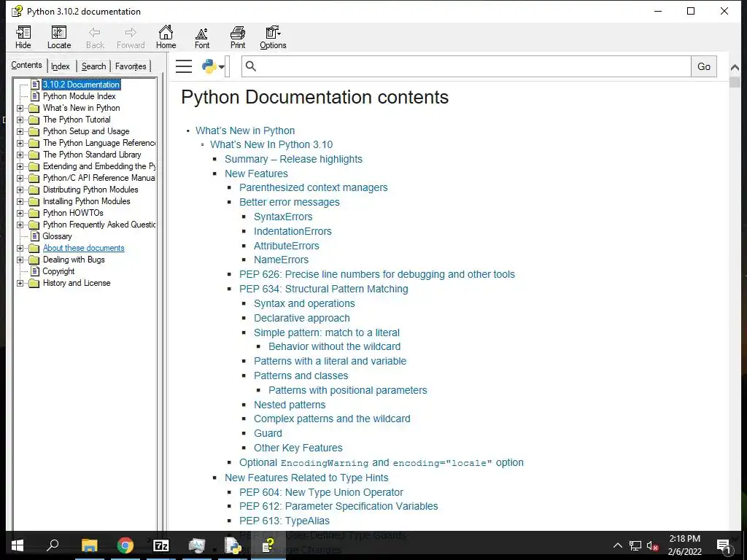Click the Print toolbar icon
This screenshot has width=747, height=560.
238,37
